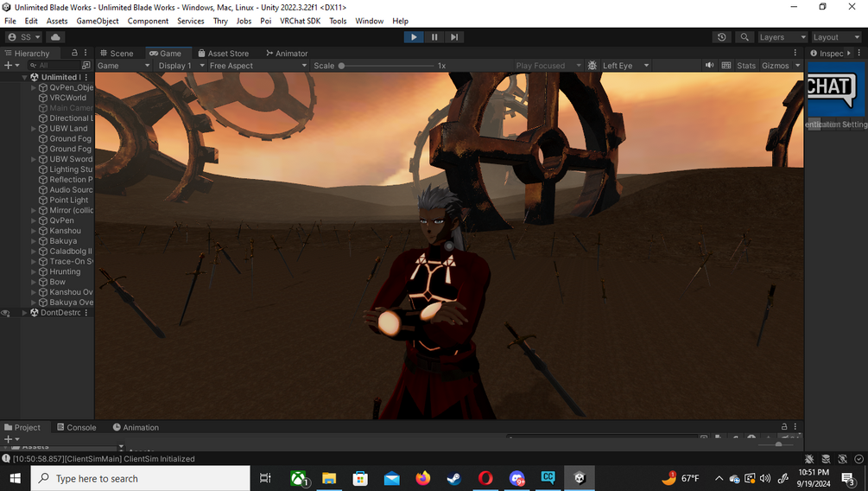This screenshot has height=491, width=868.
Task: Select the Game tab
Action: tap(166, 54)
